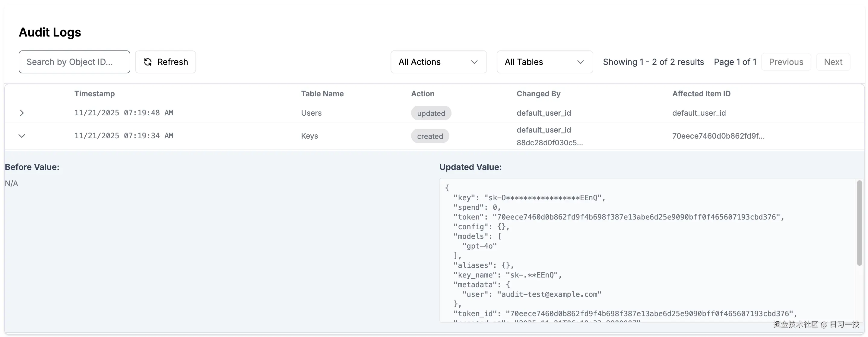This screenshot has width=868, height=337.
Task: Click the Next page button
Action: 833,62
